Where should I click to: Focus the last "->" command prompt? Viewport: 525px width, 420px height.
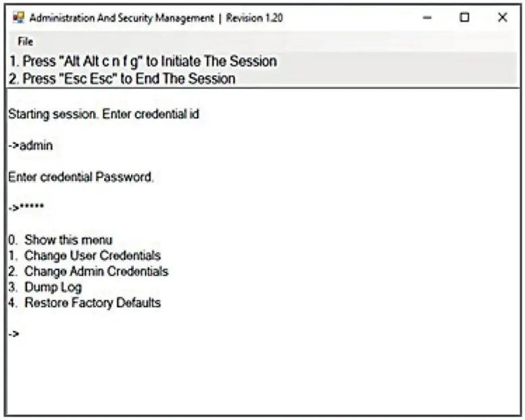14,334
